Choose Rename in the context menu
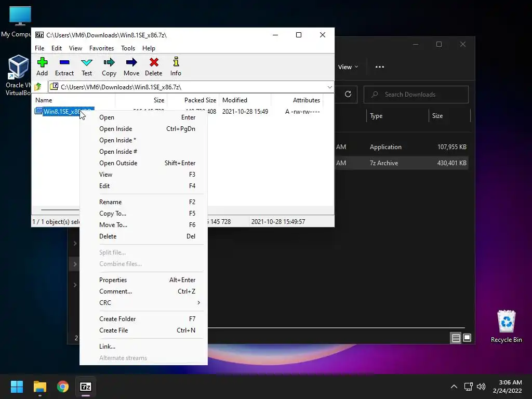The height and width of the screenshot is (399, 532). 144,202
